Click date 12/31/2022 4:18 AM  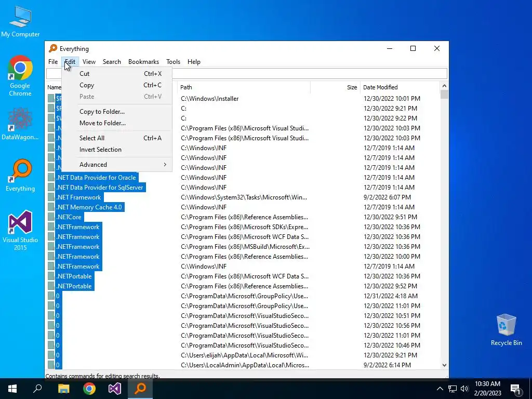(x=391, y=296)
